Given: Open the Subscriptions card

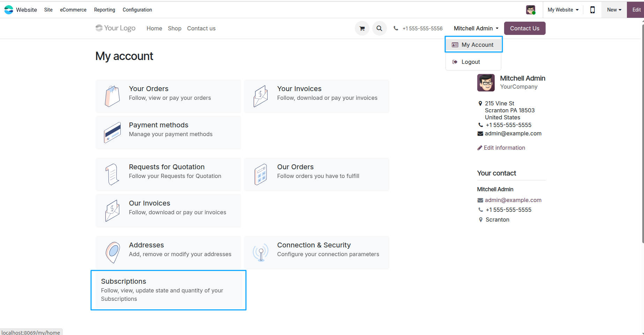Looking at the screenshot, I should (x=168, y=290).
